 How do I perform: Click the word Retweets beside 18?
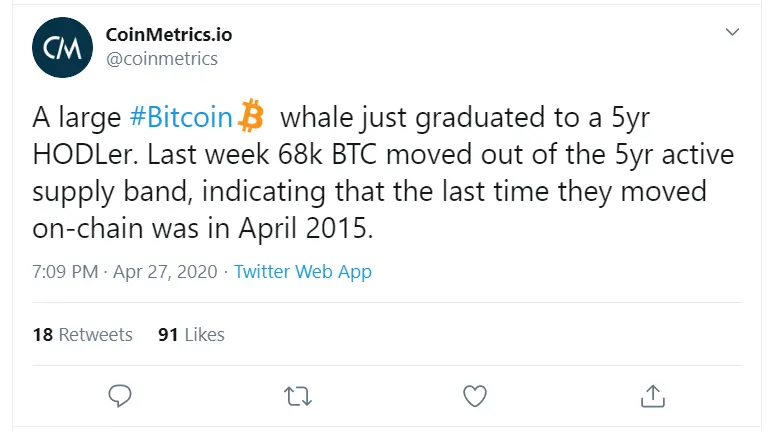click(96, 335)
